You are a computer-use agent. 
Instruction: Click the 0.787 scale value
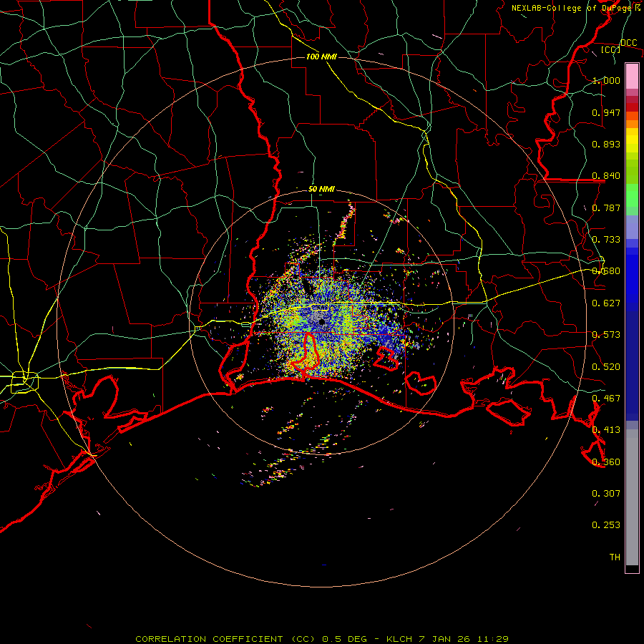point(606,208)
